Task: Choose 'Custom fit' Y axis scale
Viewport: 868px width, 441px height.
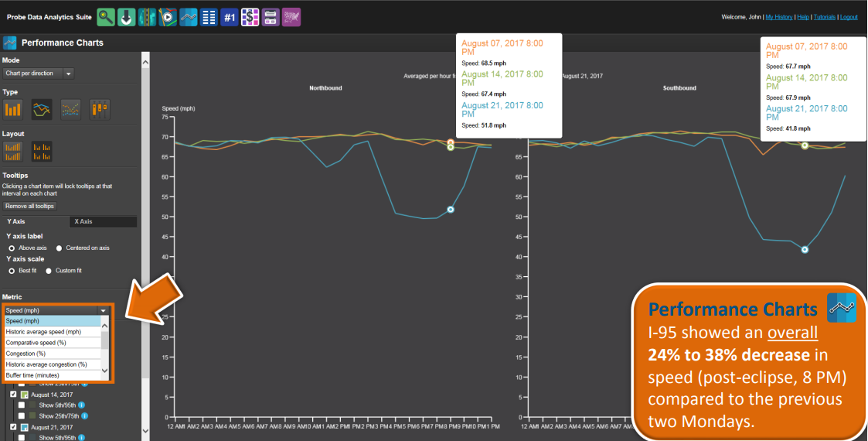Action: point(49,271)
